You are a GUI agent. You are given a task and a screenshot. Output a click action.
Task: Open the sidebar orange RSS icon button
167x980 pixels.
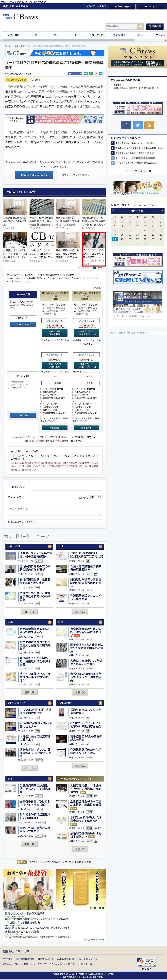click(149, 125)
